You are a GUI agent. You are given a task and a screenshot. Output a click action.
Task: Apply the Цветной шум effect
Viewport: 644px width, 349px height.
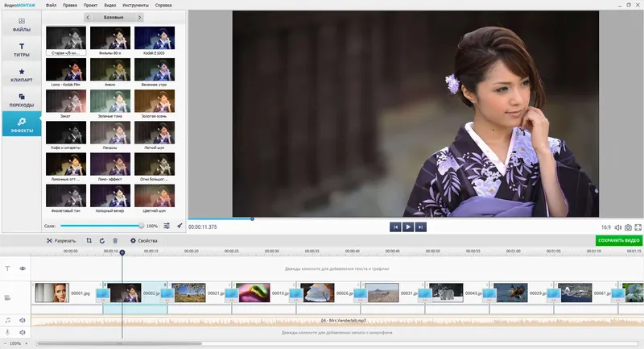[155, 198]
